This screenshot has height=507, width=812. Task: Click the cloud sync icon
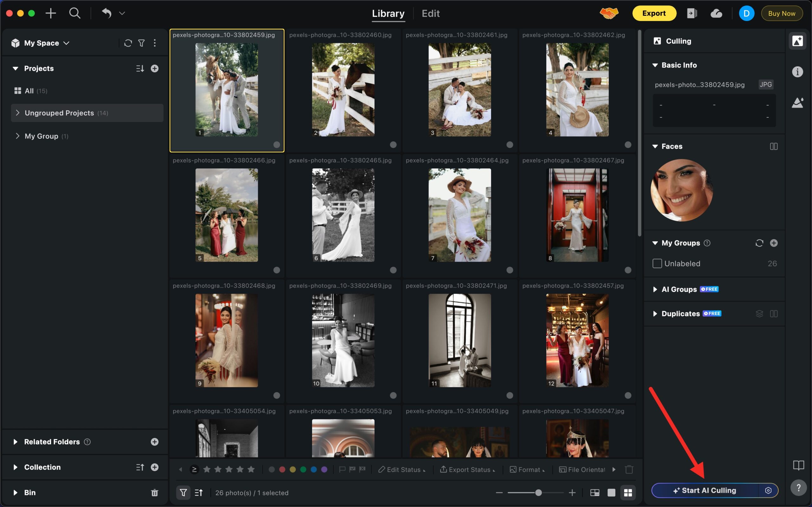[x=716, y=13]
